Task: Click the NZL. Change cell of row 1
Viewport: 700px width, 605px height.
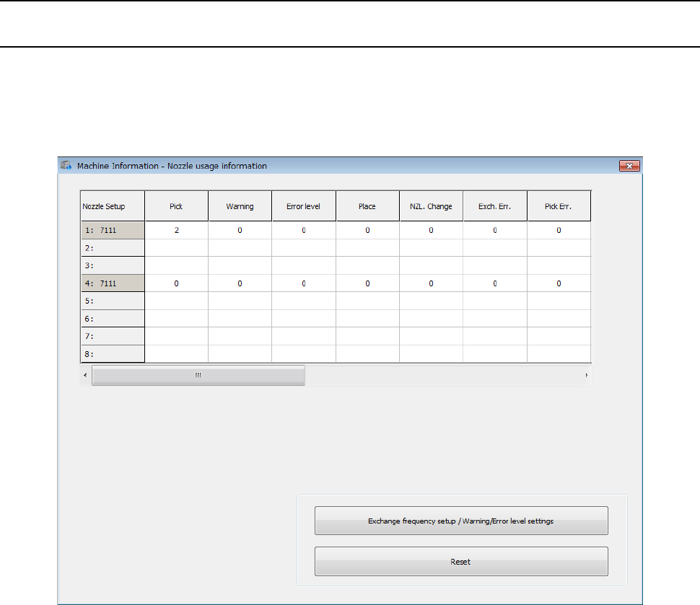Action: [x=432, y=230]
